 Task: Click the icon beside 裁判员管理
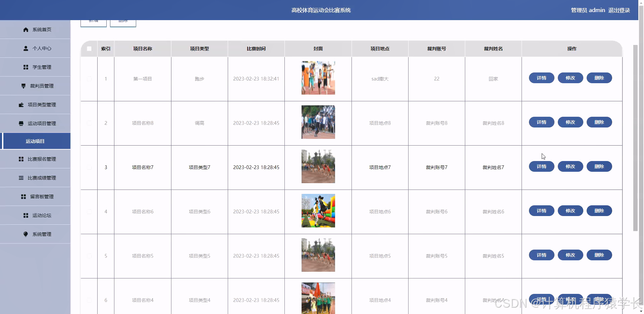click(x=23, y=86)
